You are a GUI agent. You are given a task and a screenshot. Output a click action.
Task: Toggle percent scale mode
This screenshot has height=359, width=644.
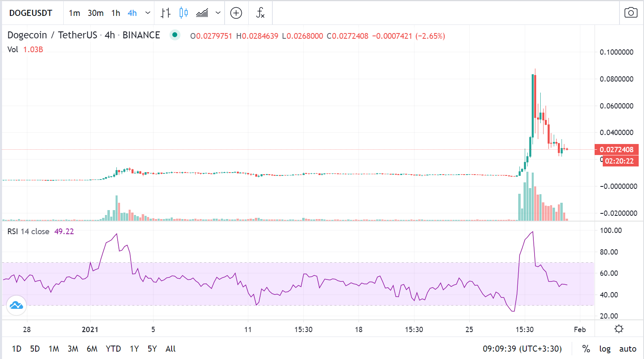(586, 349)
